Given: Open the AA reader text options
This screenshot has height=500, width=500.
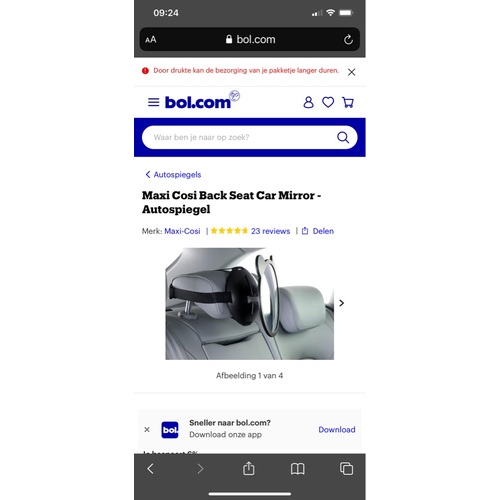Looking at the screenshot, I should click(x=151, y=40).
